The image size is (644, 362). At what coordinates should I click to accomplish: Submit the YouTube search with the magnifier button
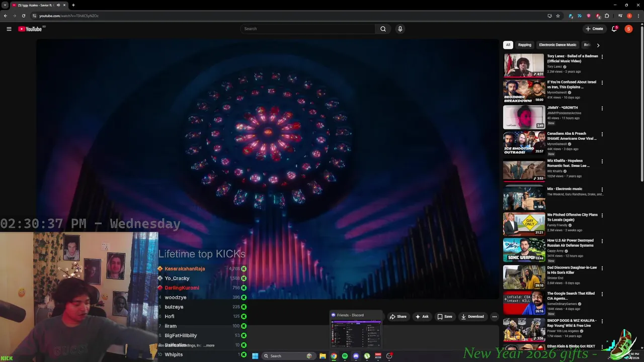383,29
